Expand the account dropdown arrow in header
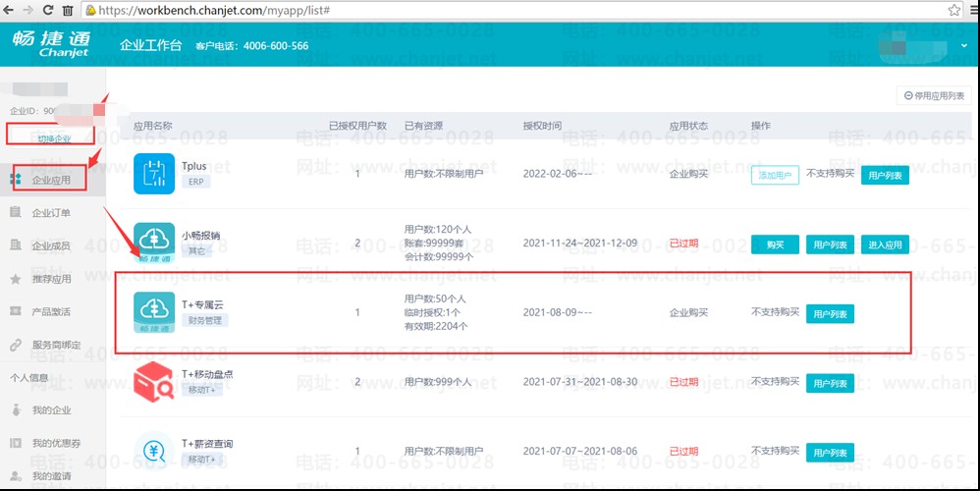The image size is (980, 491). click(964, 45)
